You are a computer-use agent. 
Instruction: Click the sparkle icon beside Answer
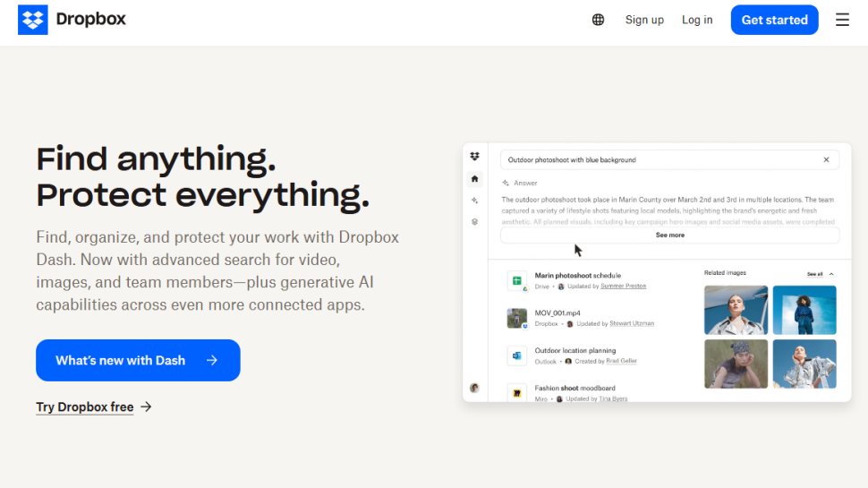point(506,183)
